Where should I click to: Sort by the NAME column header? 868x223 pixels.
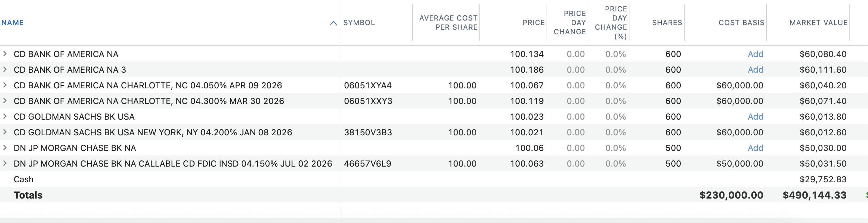[x=13, y=22]
